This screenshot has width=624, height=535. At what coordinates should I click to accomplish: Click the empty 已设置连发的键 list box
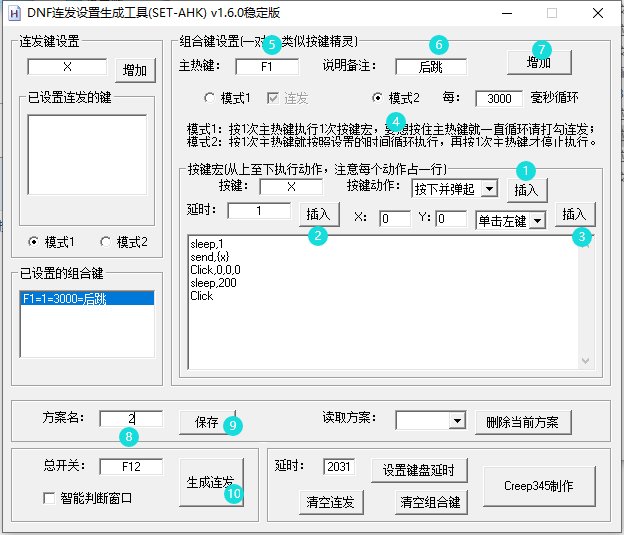click(87, 155)
